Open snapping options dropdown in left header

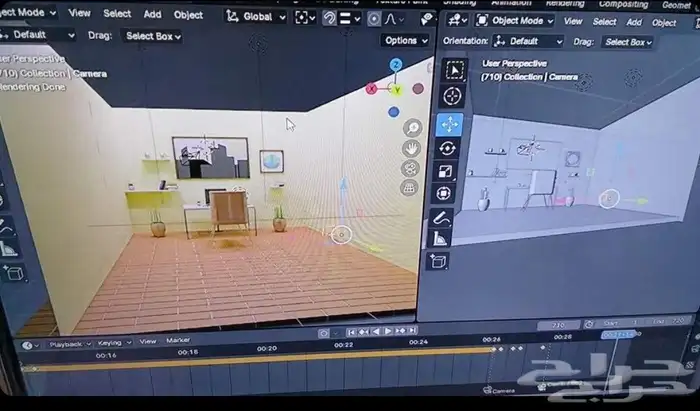tap(350, 18)
